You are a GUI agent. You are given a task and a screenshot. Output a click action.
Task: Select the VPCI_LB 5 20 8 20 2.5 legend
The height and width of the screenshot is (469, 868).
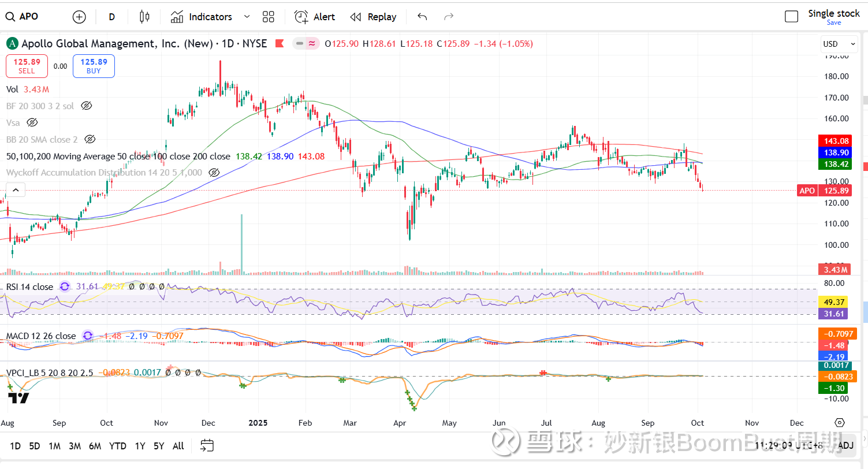50,373
